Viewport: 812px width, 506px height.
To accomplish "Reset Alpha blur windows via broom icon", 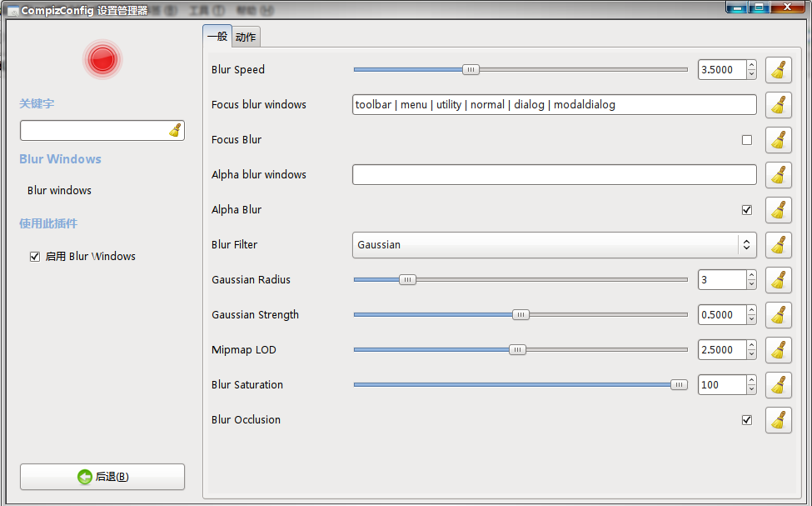I will pos(779,175).
